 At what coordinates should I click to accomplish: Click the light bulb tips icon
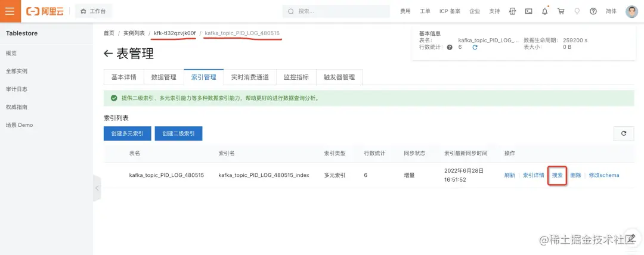577,11
